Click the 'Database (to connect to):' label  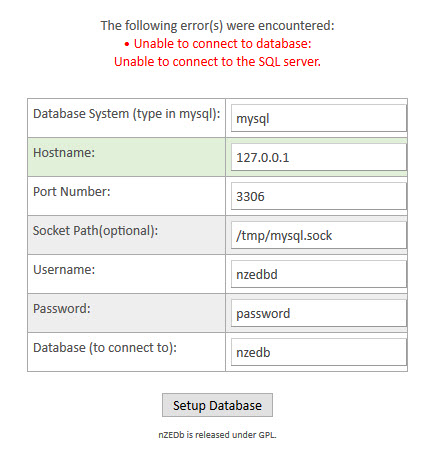105,348
